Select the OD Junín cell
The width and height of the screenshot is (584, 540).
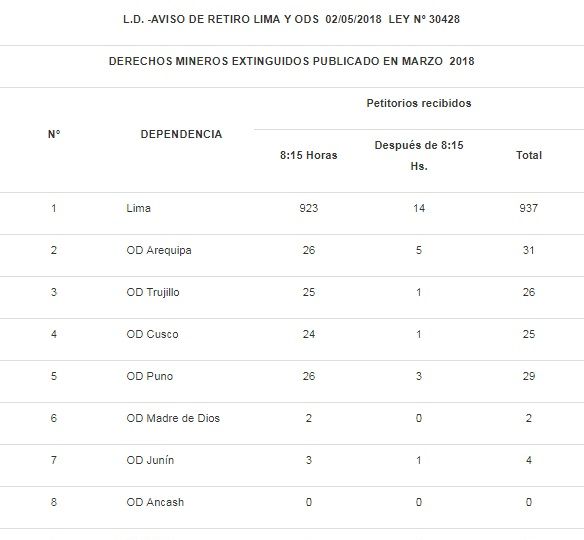tap(150, 460)
